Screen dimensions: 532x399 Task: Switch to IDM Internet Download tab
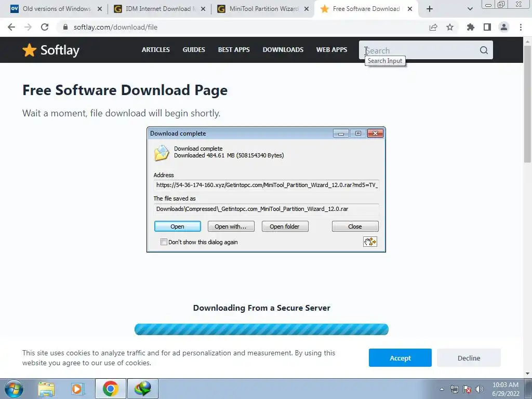click(x=159, y=9)
